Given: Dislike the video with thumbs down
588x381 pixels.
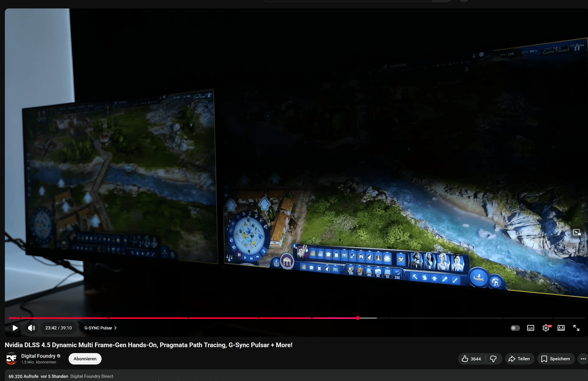Looking at the screenshot, I should tap(493, 359).
